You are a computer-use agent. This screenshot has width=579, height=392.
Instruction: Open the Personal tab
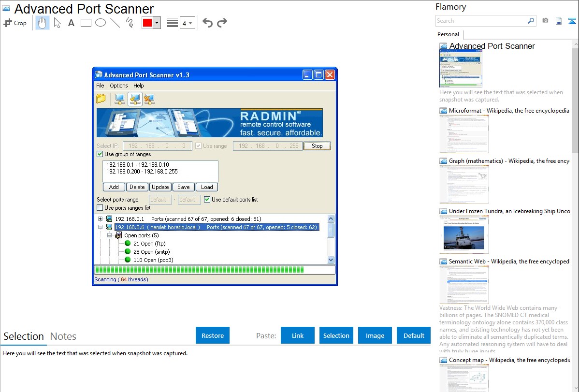click(x=449, y=34)
